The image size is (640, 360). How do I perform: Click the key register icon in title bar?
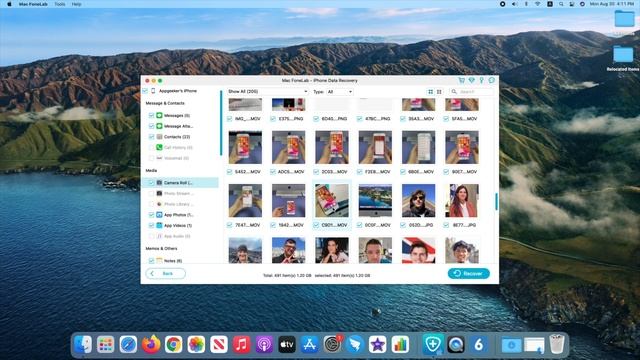(x=482, y=80)
